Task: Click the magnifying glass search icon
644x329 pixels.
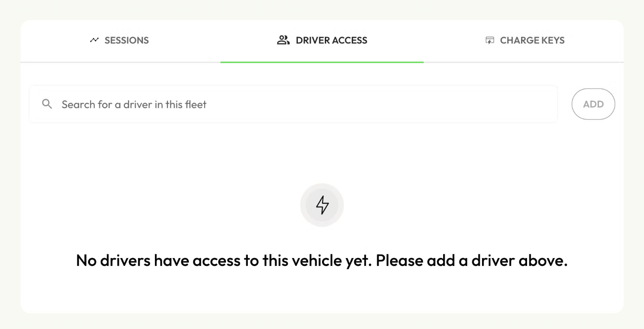Action: [47, 104]
